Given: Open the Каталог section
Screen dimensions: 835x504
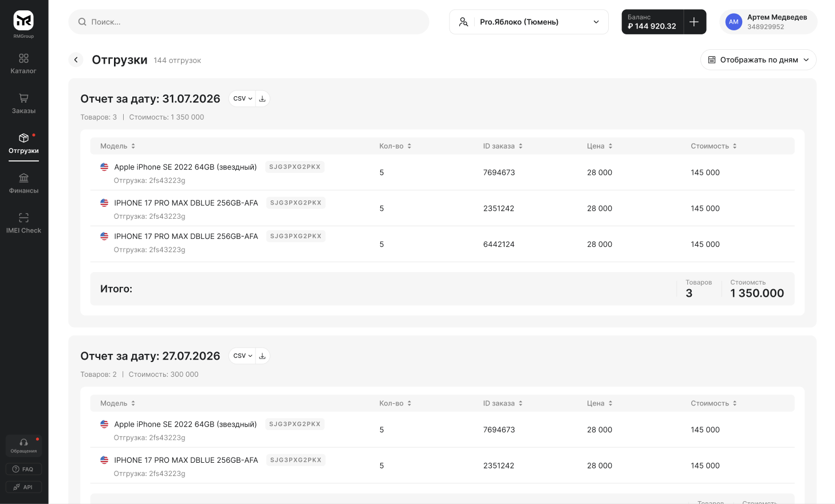Looking at the screenshot, I should 23,64.
